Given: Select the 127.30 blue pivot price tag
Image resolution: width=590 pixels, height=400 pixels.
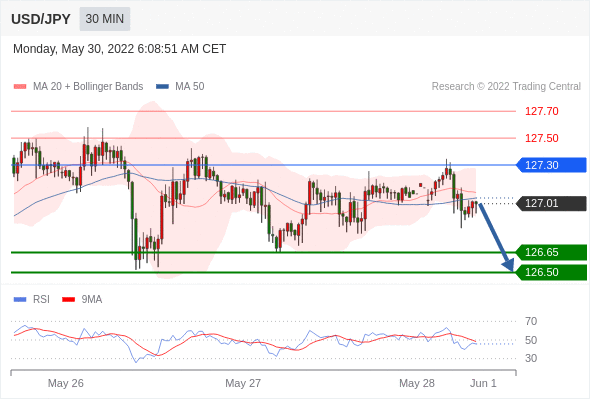Looking at the screenshot, I should tap(551, 165).
